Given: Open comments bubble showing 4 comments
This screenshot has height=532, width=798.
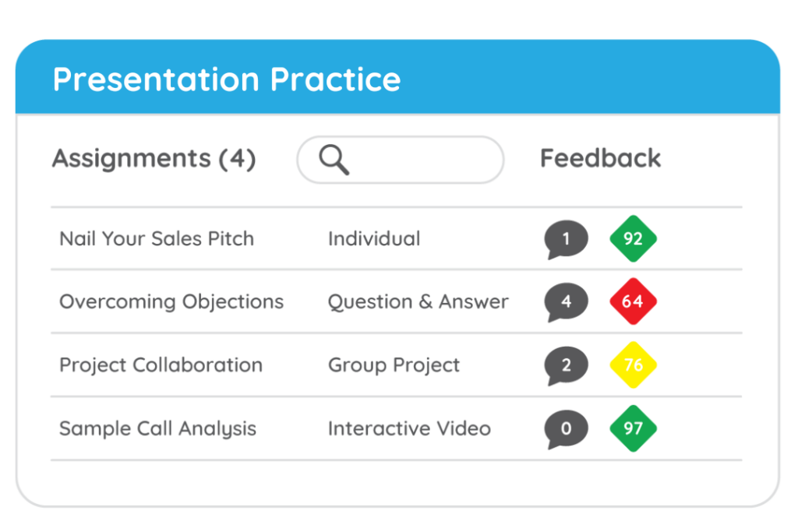Looking at the screenshot, I should coord(566,301).
